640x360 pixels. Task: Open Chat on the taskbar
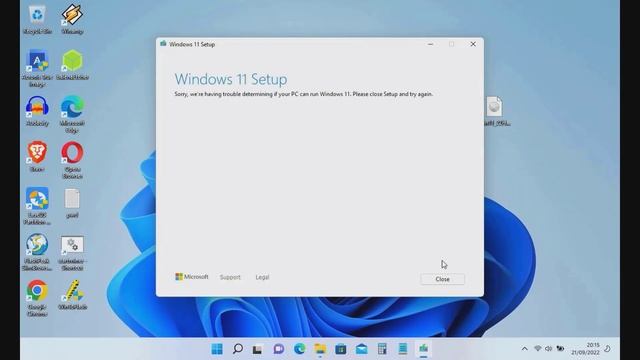click(279, 349)
